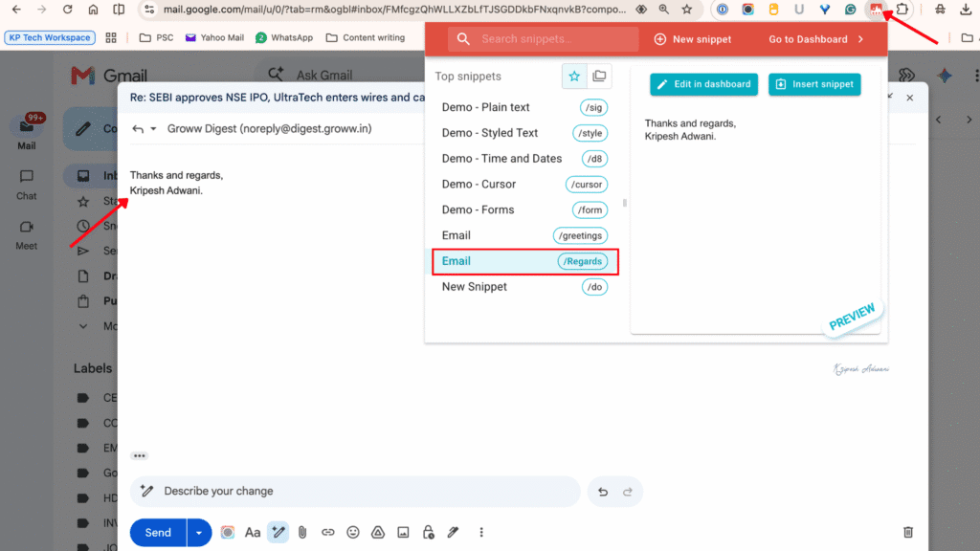Viewport: 980px width, 551px height.
Task: Attach a file with the paperclip icon
Action: pyautogui.click(x=302, y=532)
